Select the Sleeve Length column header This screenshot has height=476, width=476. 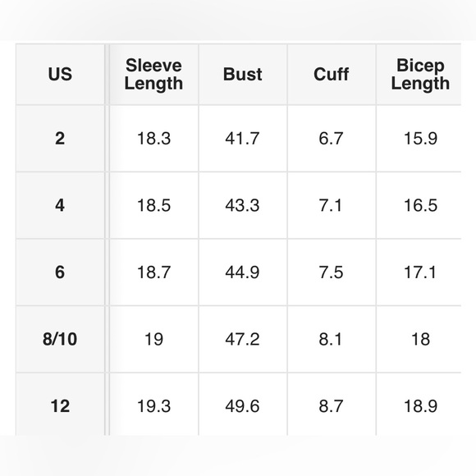(153, 75)
